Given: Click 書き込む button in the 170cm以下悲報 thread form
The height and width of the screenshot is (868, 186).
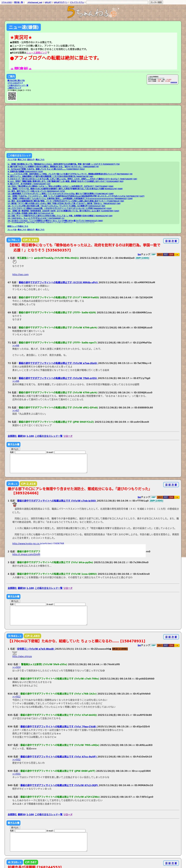Looking at the screenshot, I should click(15, 827).
